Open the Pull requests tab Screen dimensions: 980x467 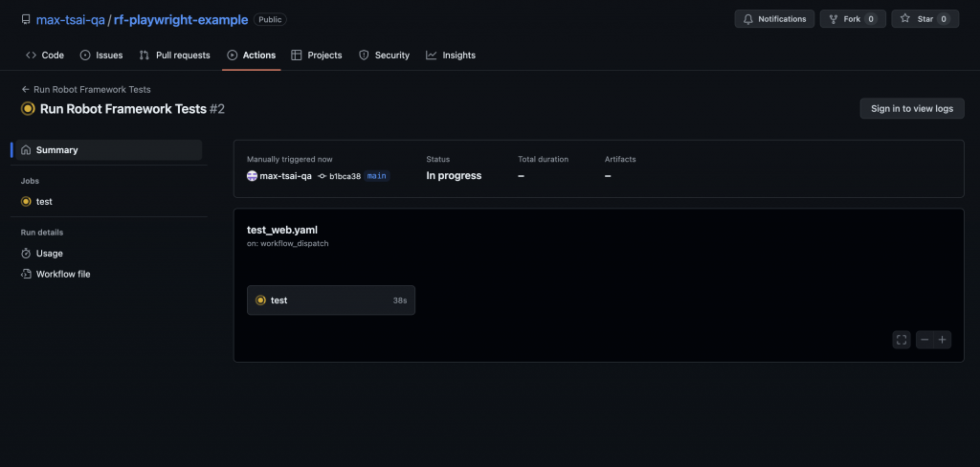174,55
